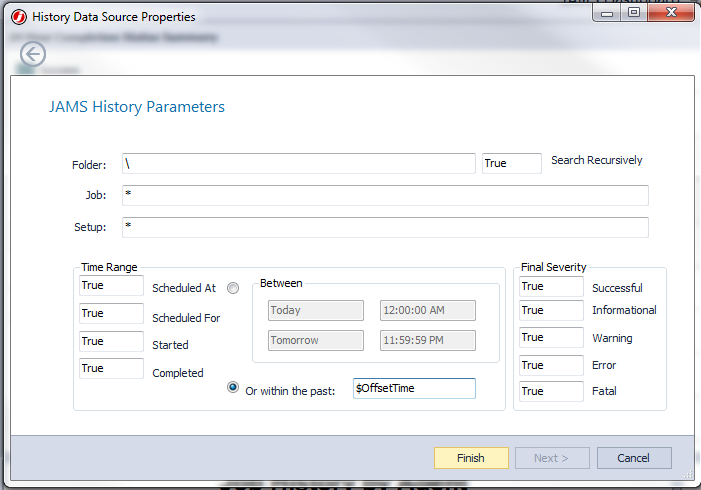Click the 'Scheduled At' label
The height and width of the screenshot is (490, 701).
click(x=184, y=288)
